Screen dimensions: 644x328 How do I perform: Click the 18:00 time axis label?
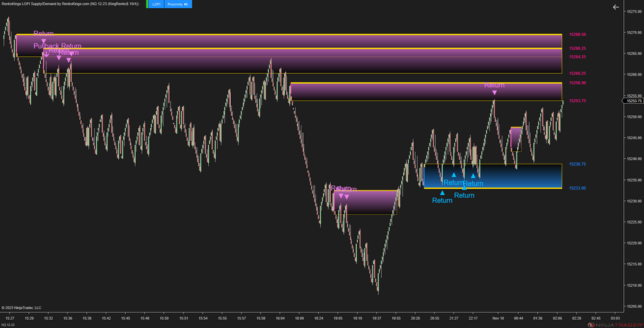[x=299, y=319]
